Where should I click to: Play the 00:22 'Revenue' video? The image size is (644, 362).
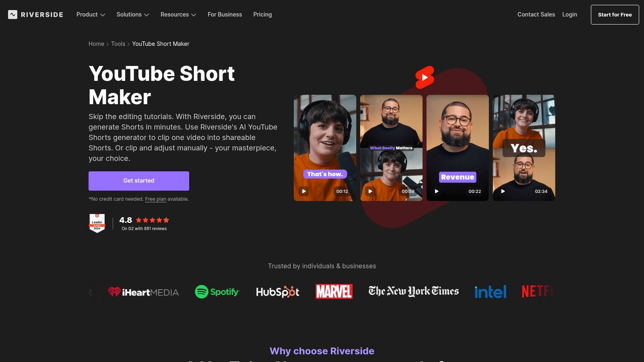[437, 191]
